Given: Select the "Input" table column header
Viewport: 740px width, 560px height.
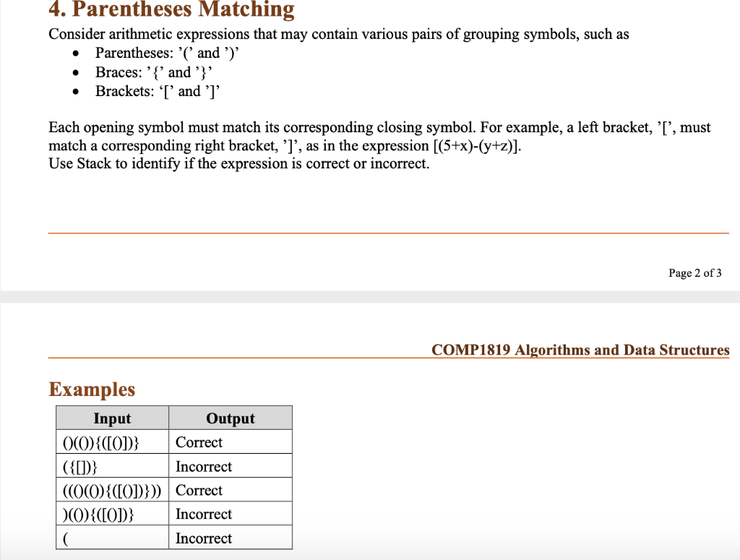Looking at the screenshot, I should coord(112,418).
